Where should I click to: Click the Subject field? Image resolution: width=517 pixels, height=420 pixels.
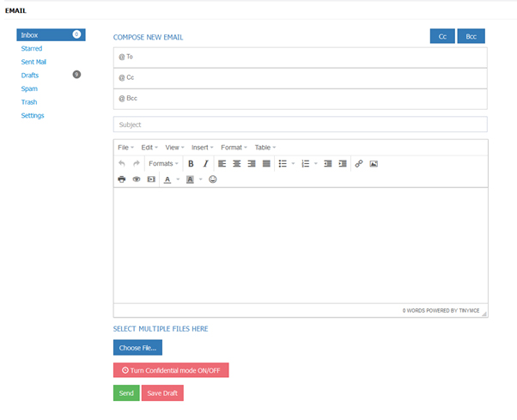[x=300, y=125]
